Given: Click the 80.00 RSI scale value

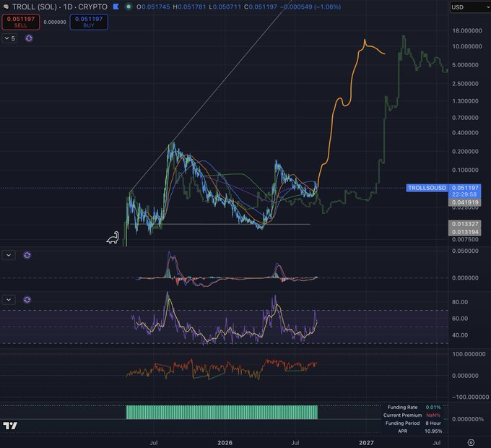Looking at the screenshot, I should (x=460, y=302).
